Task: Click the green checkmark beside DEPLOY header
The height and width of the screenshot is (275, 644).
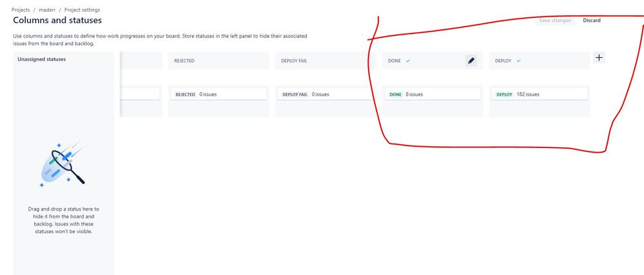Action: (518, 61)
